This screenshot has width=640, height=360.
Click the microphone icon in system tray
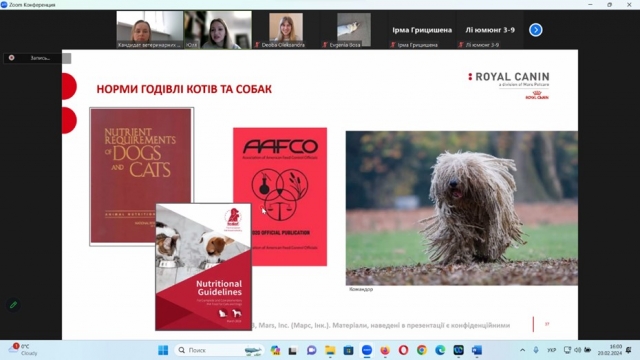536,350
